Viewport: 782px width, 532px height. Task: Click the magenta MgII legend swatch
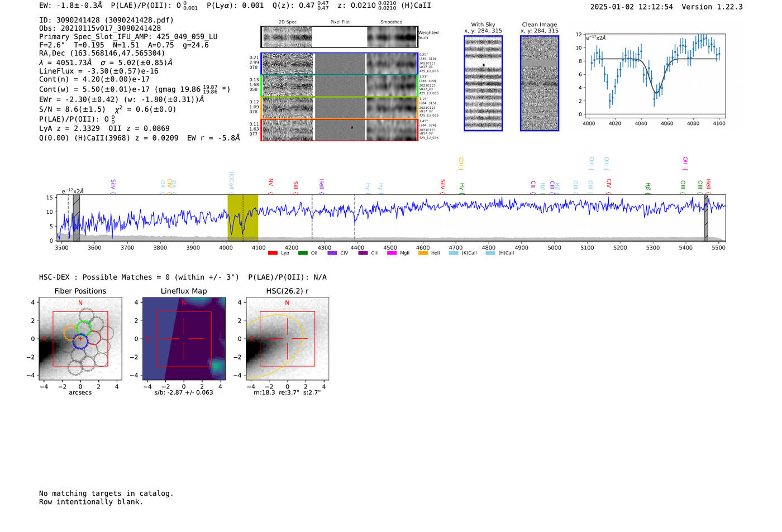coord(392,253)
